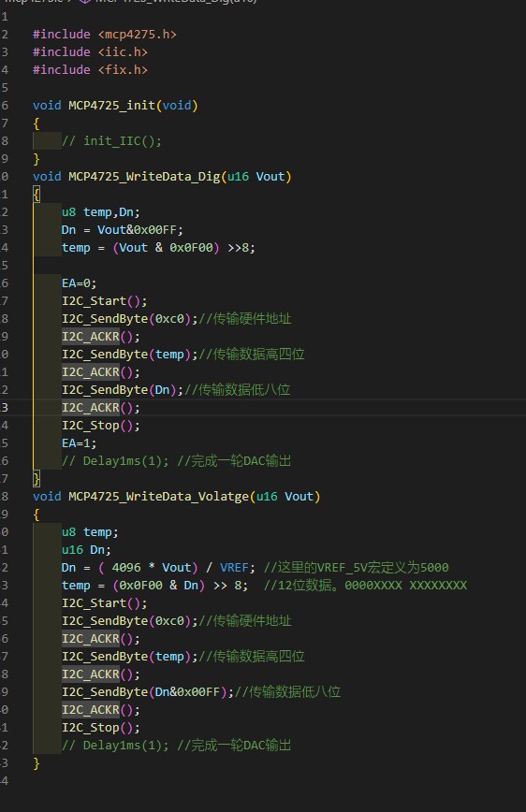Image resolution: width=526 pixels, height=812 pixels.
Task: Click the #include <iic.h> line
Action: 90,51
